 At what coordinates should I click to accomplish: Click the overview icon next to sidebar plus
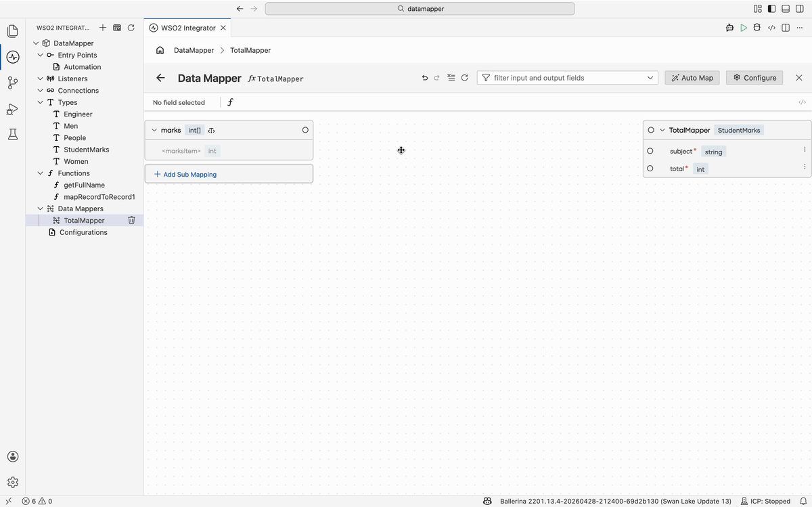point(117,28)
